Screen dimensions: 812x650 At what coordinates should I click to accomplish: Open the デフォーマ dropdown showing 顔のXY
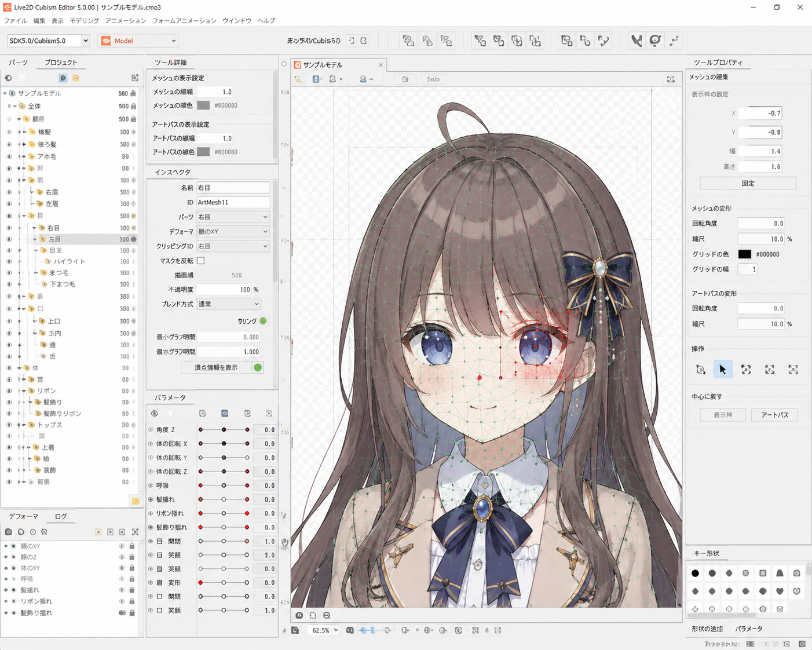(x=233, y=231)
